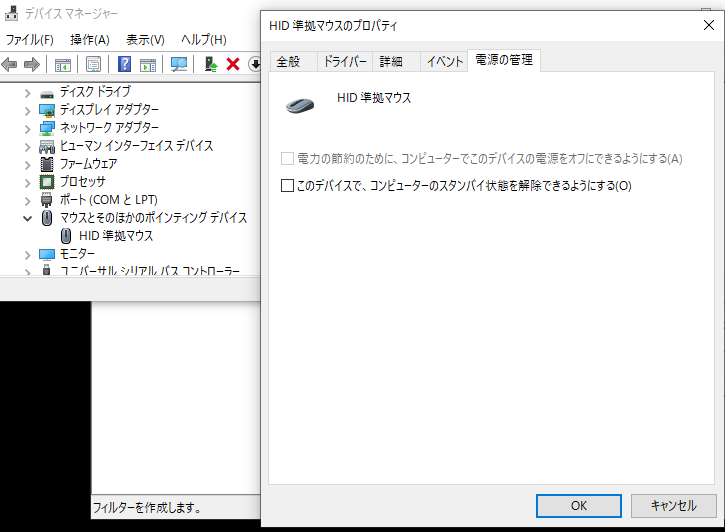Click the show/hide console tree icon

point(62,64)
